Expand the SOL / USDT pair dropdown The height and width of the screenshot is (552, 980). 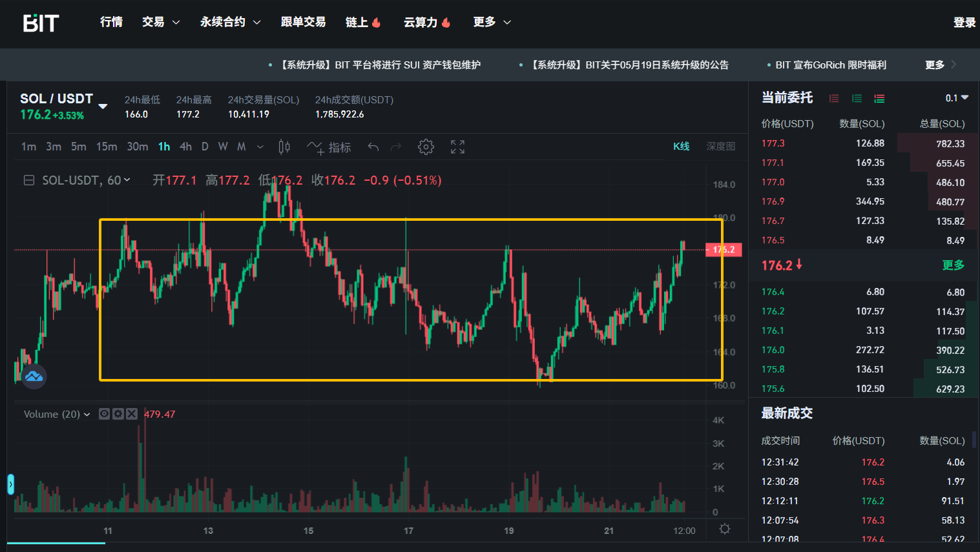click(103, 106)
